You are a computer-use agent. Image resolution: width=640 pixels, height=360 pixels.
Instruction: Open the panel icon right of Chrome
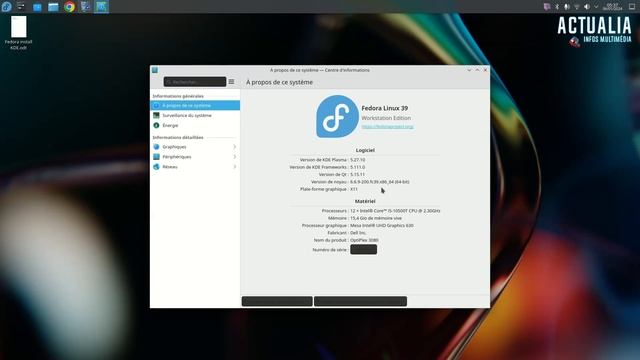85,7
